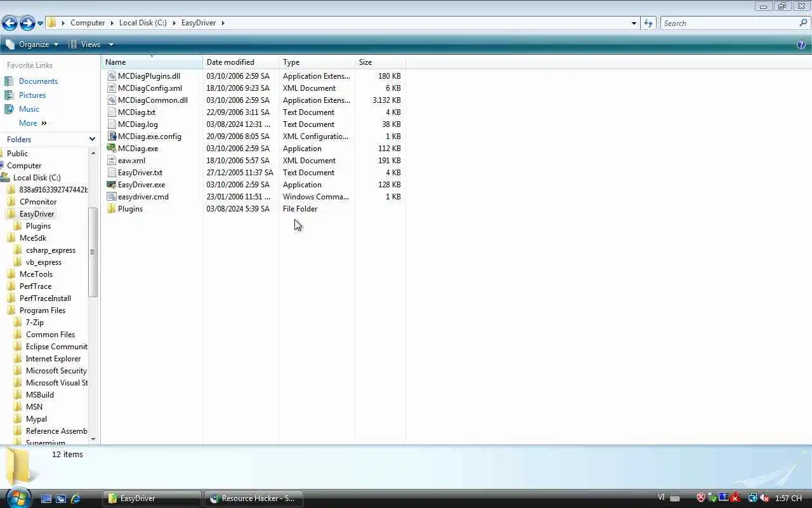The image size is (812, 508).
Task: Select Local Disk (C:) in the folder tree
Action: tap(37, 178)
